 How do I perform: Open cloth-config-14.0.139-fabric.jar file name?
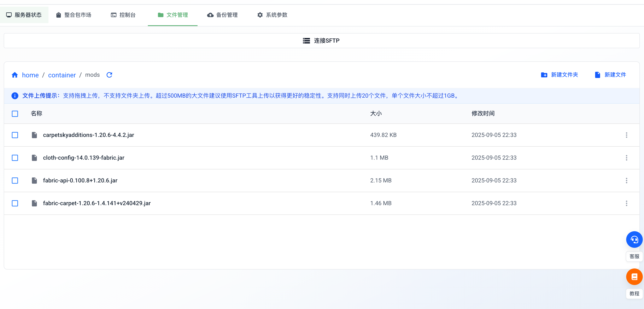click(x=83, y=158)
